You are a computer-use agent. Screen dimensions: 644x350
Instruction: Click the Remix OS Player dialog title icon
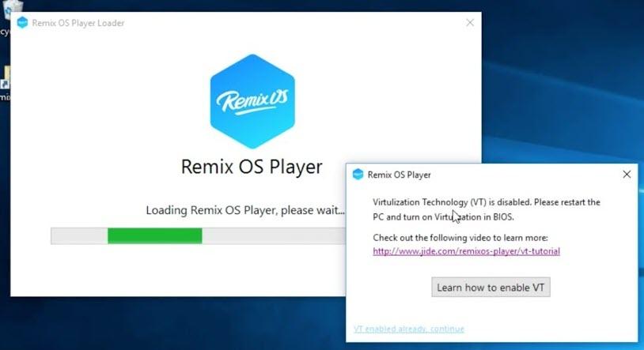click(358, 175)
